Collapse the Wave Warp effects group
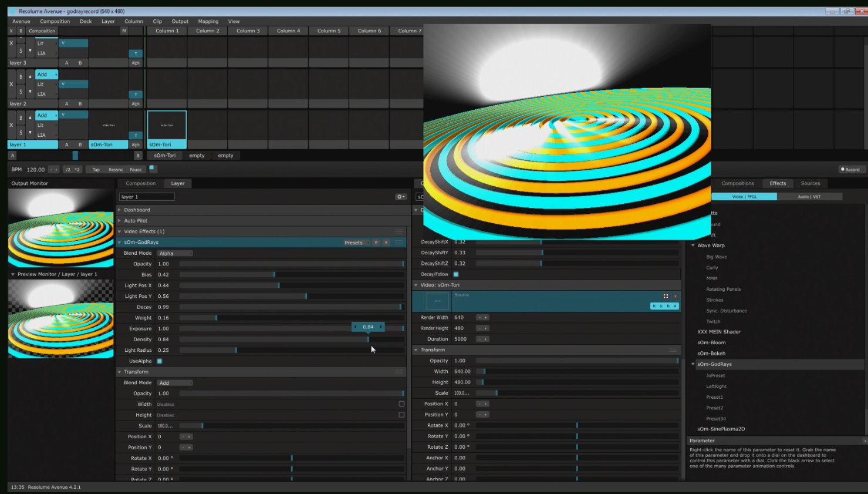868x494 pixels. (693, 246)
